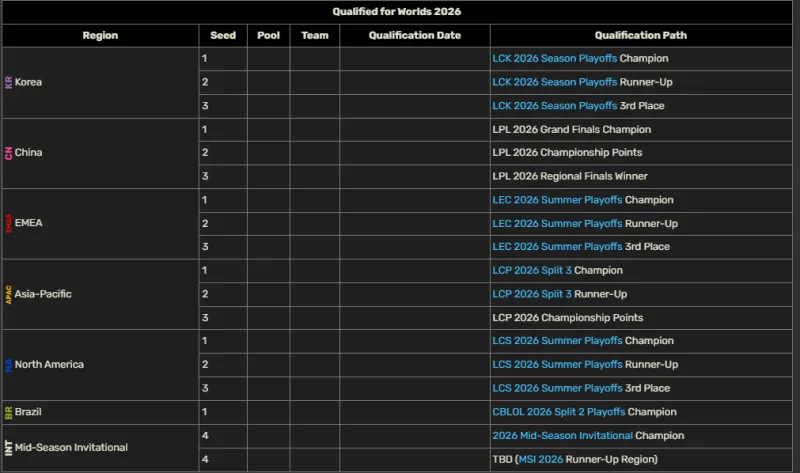The height and width of the screenshot is (473, 800).
Task: Open LEC 2026 Summer Playoffs Runner-Up link
Action: point(557,224)
